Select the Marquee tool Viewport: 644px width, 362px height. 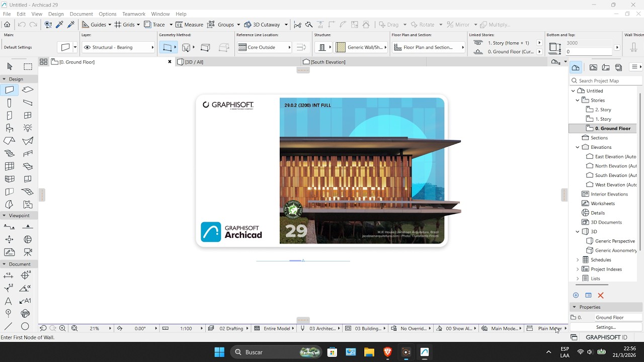point(28,66)
